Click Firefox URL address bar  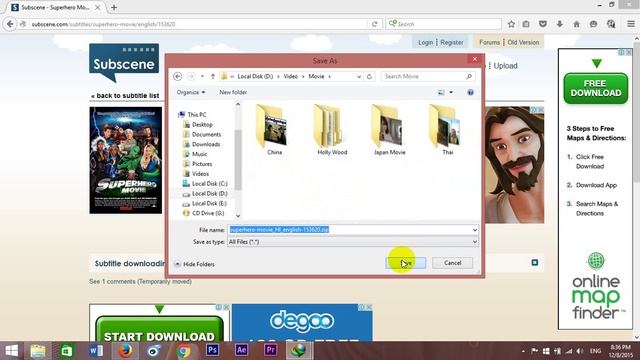click(198, 24)
